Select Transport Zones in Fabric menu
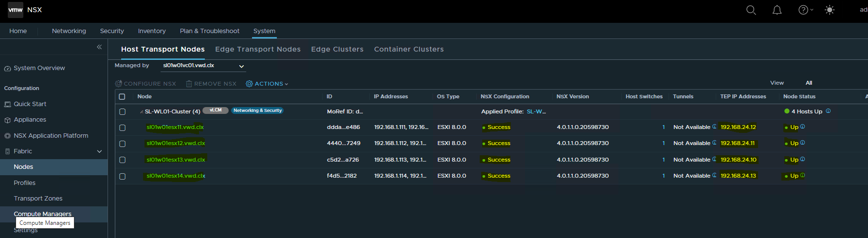The height and width of the screenshot is (238, 868). point(38,199)
